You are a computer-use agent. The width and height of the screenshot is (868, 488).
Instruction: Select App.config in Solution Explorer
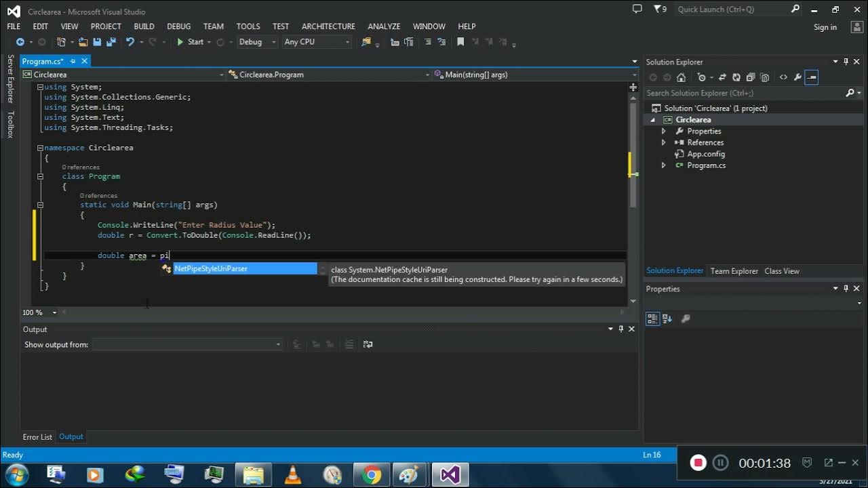click(x=706, y=155)
